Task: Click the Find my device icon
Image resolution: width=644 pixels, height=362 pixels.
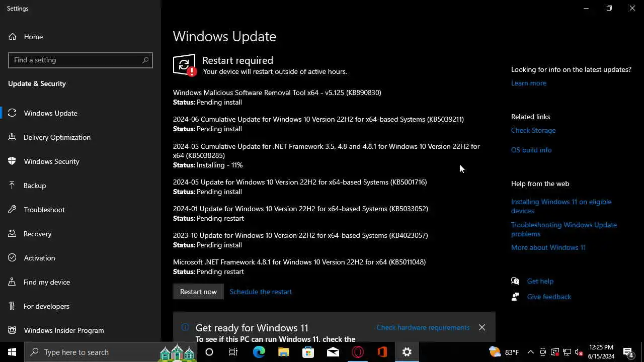Action: 13,282
